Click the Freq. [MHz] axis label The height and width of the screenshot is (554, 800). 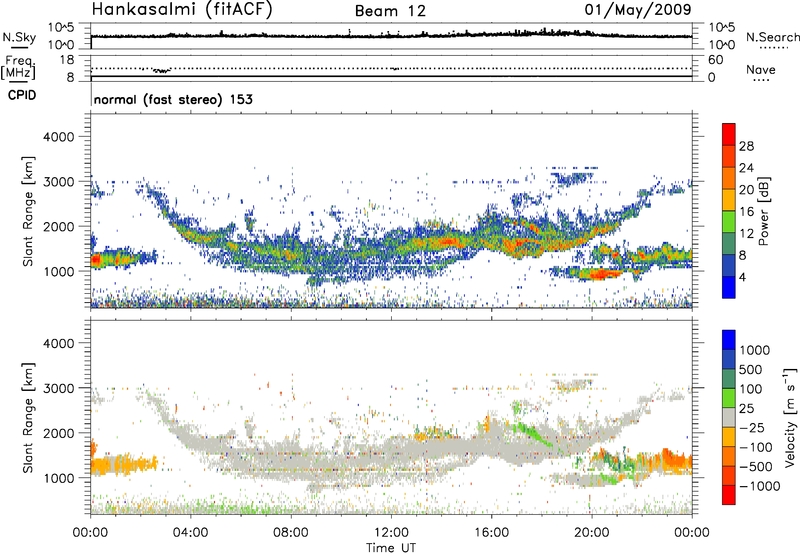19,67
